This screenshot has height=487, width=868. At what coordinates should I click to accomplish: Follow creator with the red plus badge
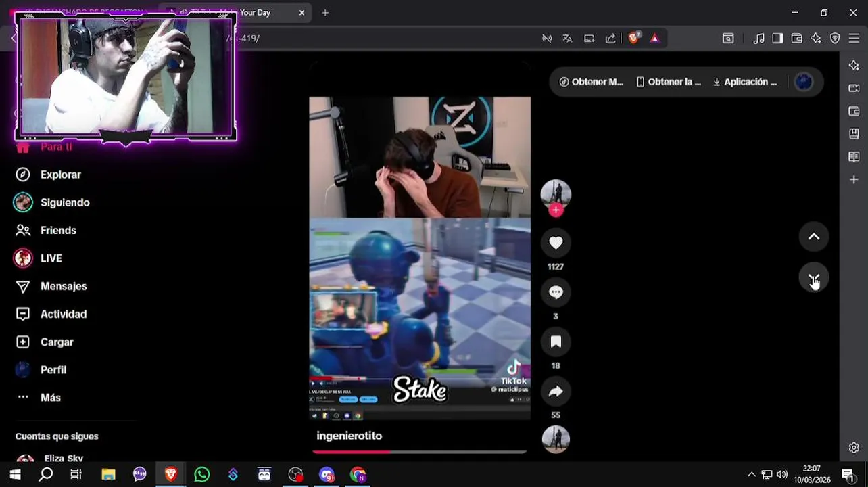tap(556, 210)
